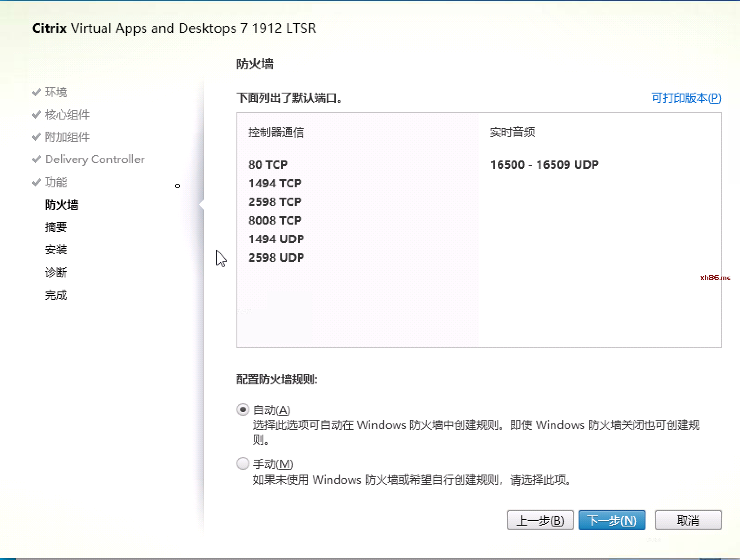
Task: Click the 实时音频 column header
Action: click(512, 132)
